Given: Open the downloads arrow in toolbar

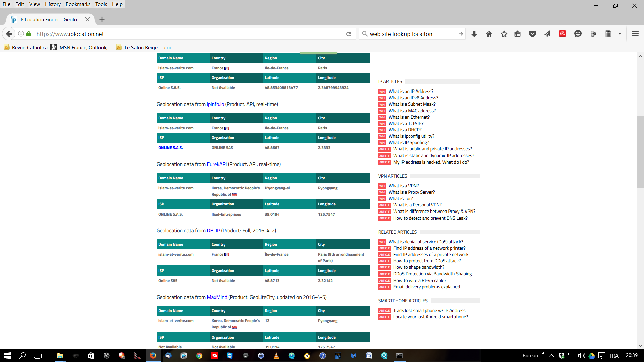Looking at the screenshot, I should 474,34.
